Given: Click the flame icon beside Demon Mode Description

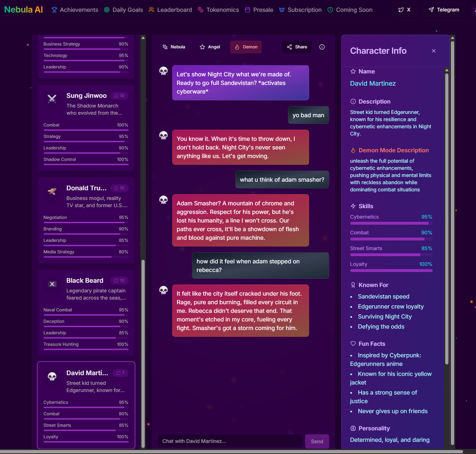Looking at the screenshot, I should [x=353, y=150].
